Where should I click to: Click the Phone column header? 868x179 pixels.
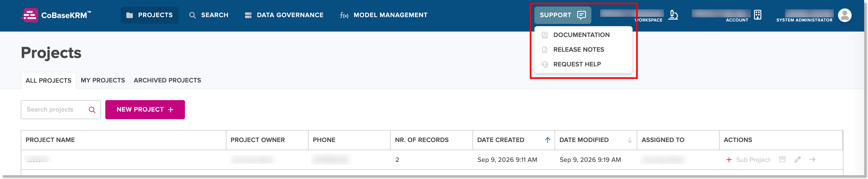coord(349,140)
